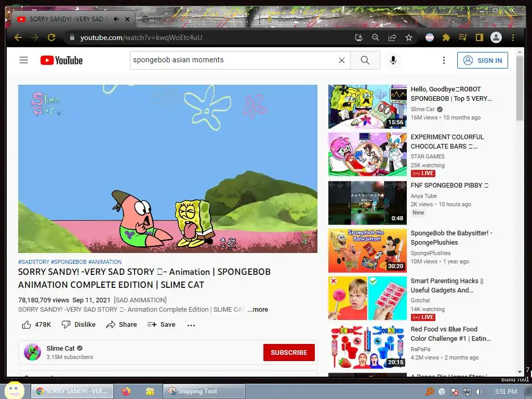This screenshot has width=532, height=399.
Task: Click the volume icon in system tray
Action: [479, 392]
